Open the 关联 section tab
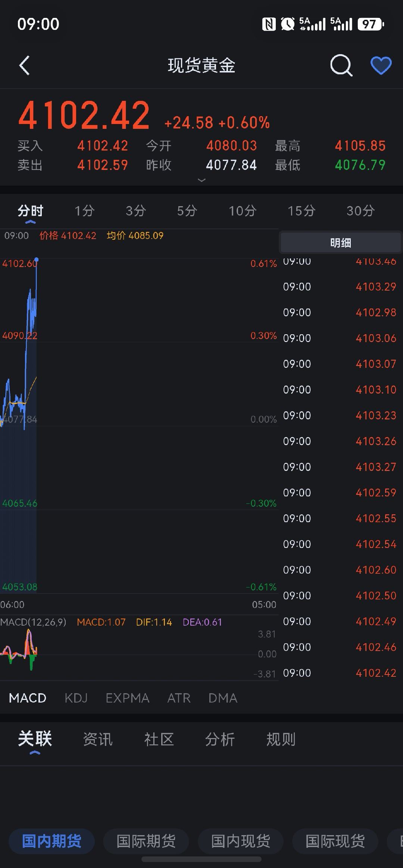 tap(35, 739)
